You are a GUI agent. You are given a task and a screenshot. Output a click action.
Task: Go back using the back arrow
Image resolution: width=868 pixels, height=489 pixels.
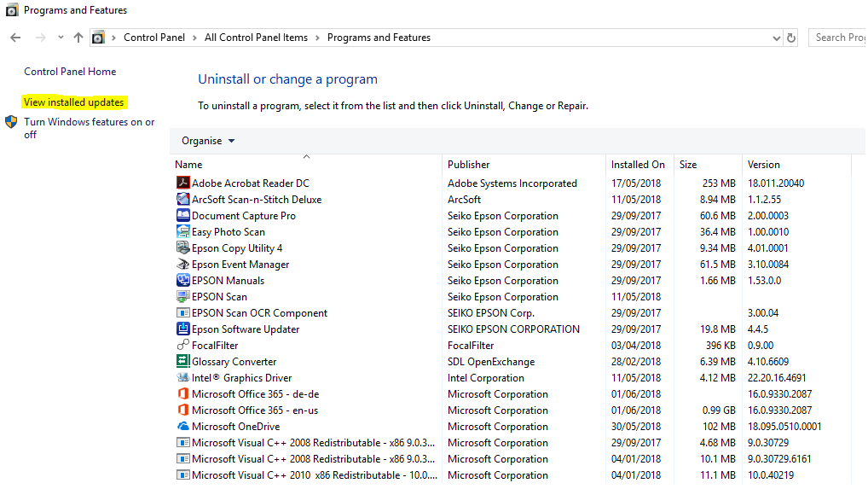[x=15, y=38]
